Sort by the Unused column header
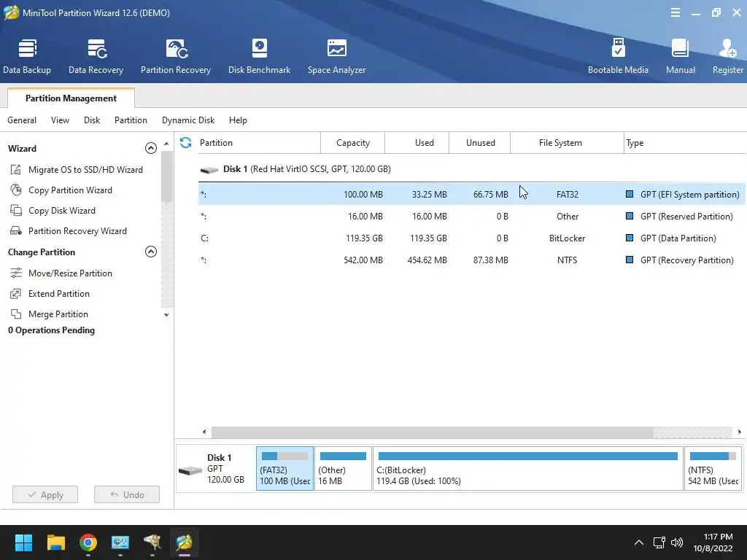 tap(480, 143)
